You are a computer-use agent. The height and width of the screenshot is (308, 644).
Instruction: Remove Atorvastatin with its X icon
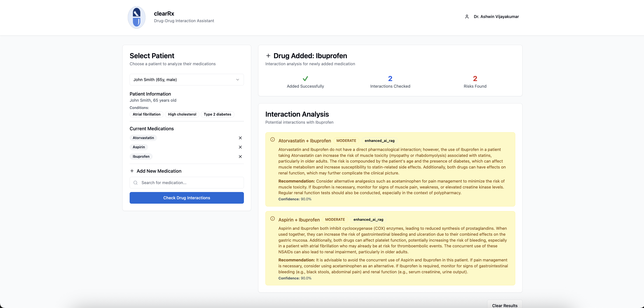pos(240,138)
